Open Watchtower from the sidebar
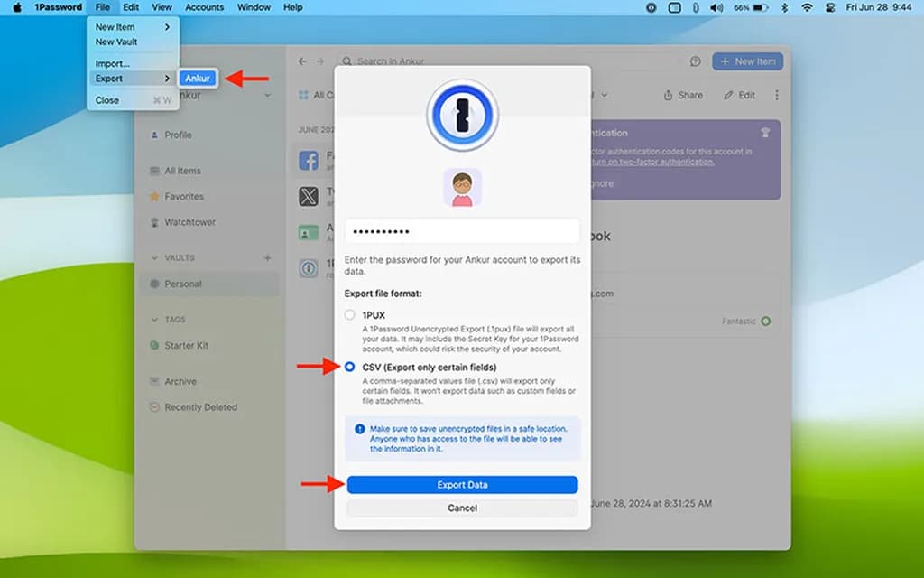The width and height of the screenshot is (924, 578). [192, 222]
